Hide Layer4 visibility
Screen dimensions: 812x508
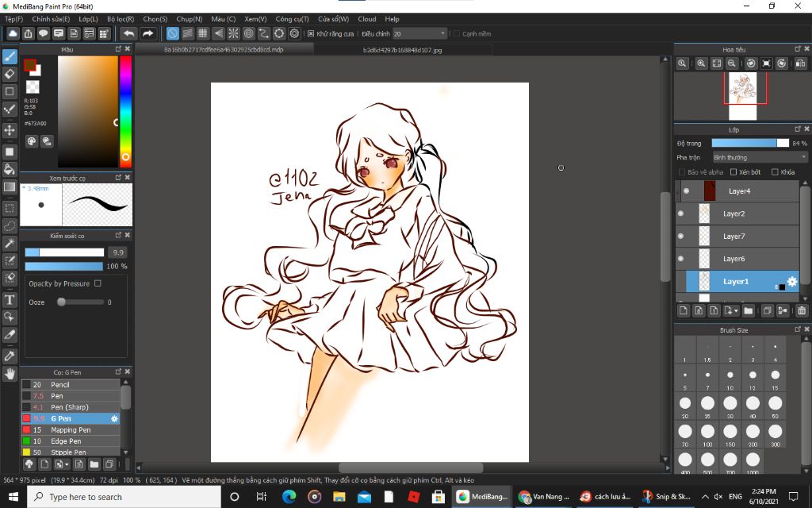click(x=686, y=191)
